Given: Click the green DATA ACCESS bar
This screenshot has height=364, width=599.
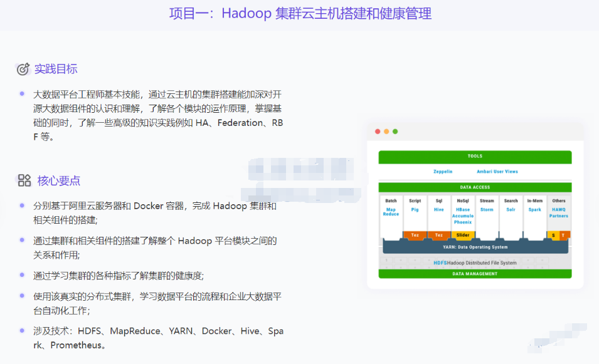Looking at the screenshot, I should (x=475, y=187).
